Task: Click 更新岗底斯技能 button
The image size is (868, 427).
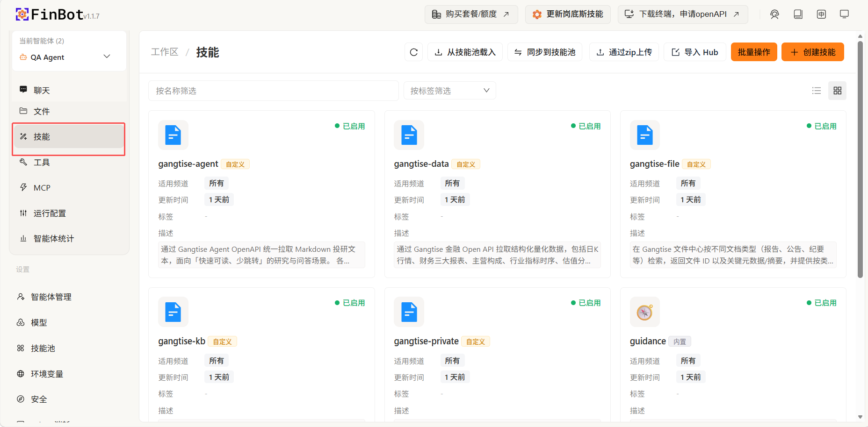Action: [x=568, y=14]
